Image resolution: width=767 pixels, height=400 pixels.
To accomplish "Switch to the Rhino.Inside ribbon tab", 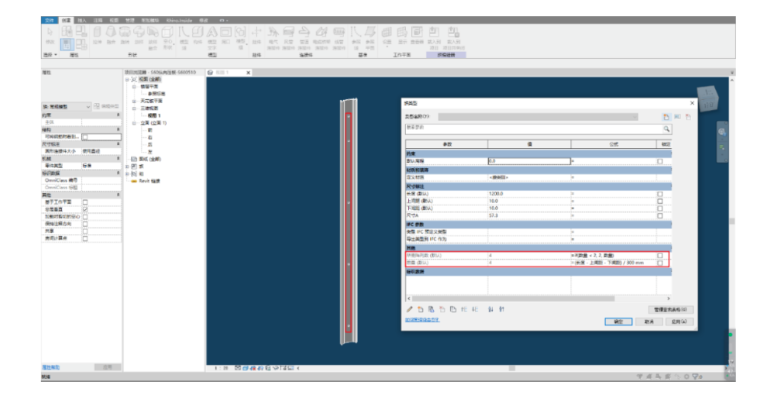I will pyautogui.click(x=179, y=20).
